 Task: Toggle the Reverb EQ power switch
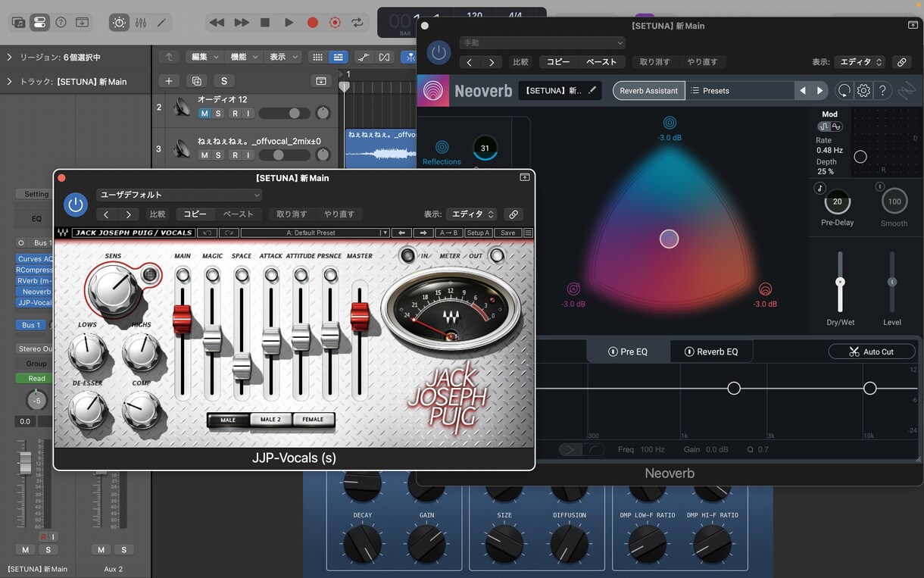click(689, 351)
